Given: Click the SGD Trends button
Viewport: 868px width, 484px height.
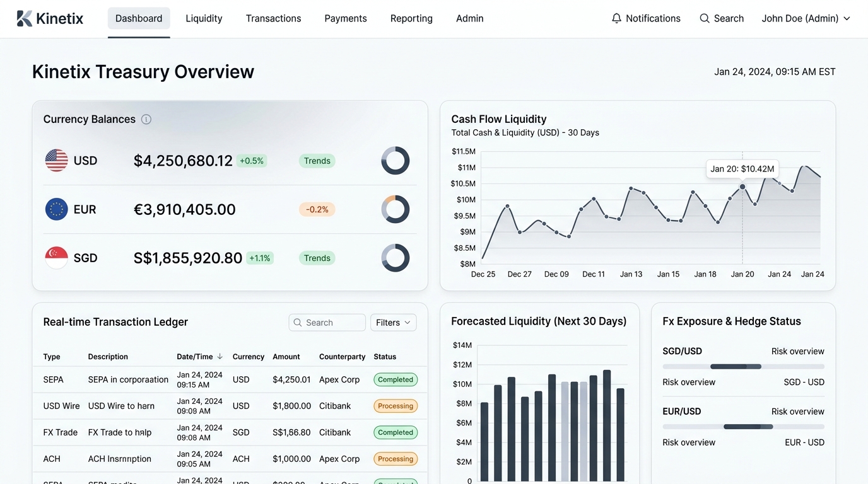Looking at the screenshot, I should pos(317,258).
